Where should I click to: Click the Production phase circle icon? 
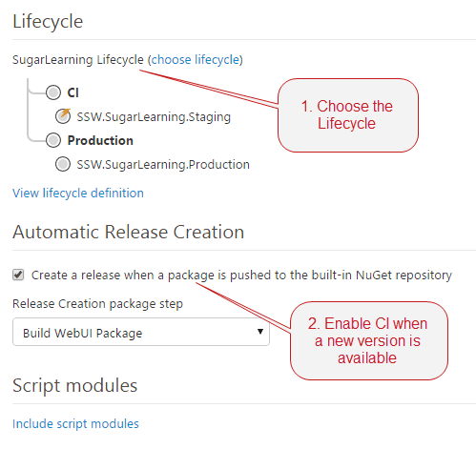coord(53,140)
